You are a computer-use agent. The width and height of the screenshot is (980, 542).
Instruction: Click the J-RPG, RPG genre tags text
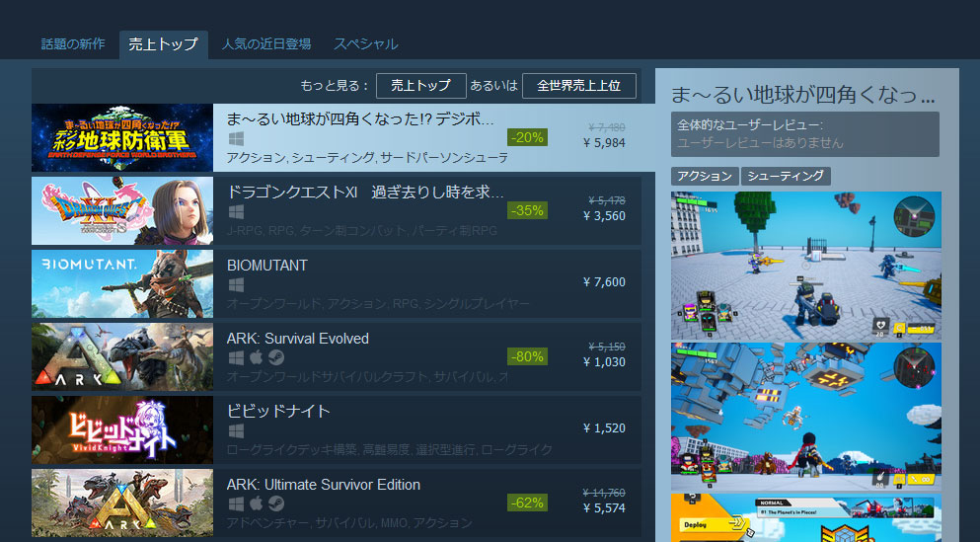coord(362,231)
